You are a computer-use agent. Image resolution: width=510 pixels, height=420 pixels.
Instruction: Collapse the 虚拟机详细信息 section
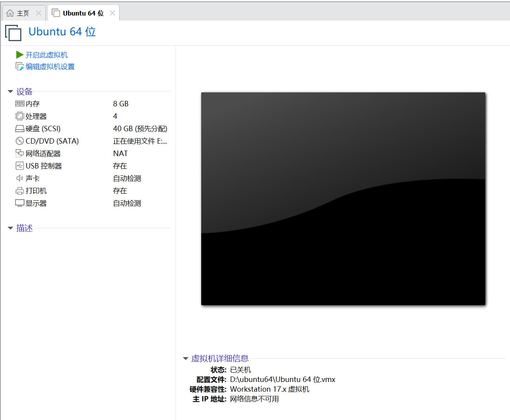click(x=186, y=359)
